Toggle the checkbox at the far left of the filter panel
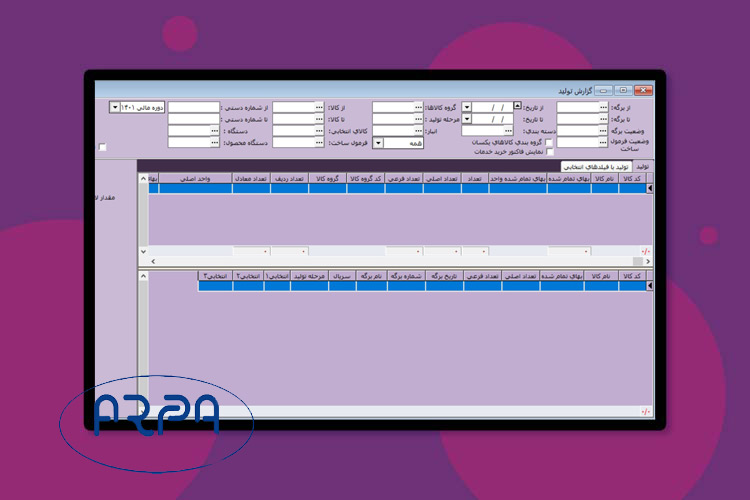 (x=102, y=147)
